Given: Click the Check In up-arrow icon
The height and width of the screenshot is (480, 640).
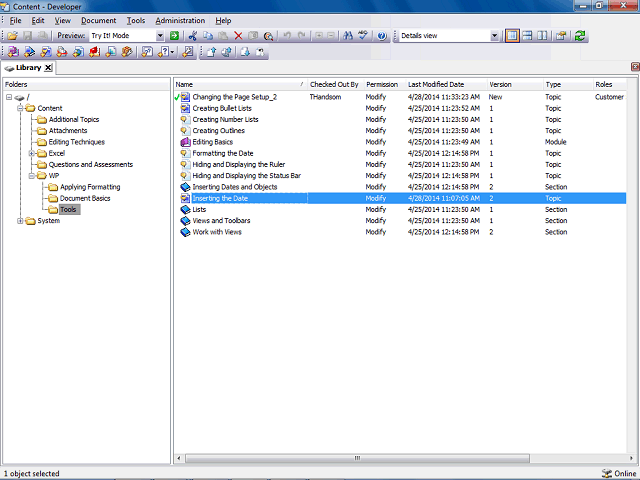Looking at the screenshot, I should point(211,52).
